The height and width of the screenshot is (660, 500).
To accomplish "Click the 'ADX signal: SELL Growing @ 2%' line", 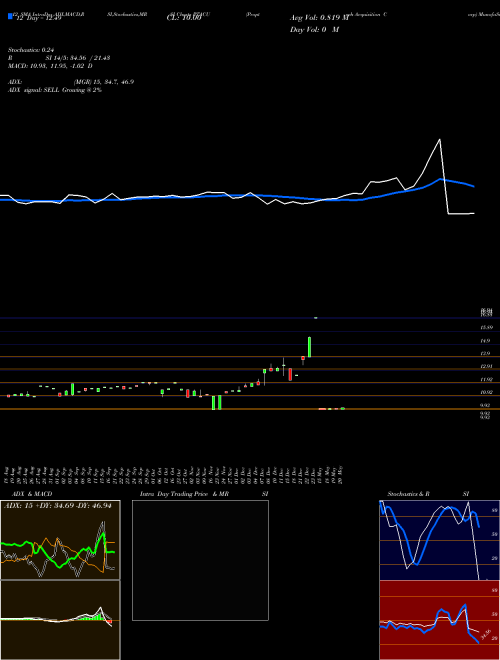I will (55, 90).
